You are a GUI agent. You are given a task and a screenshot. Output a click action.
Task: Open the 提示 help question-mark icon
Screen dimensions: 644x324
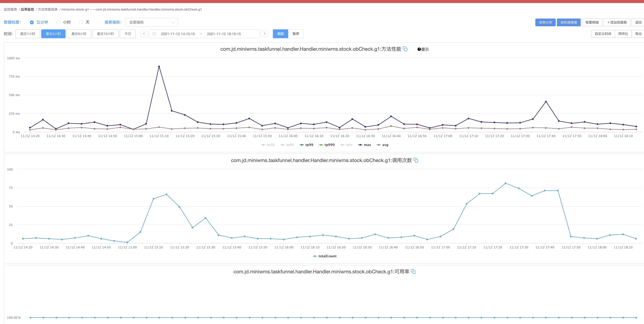tap(419, 49)
